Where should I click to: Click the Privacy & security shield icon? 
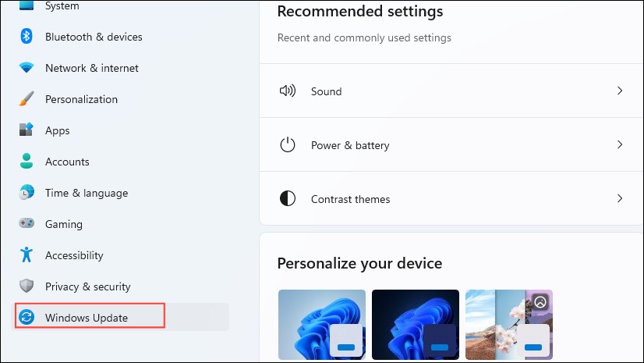coord(27,286)
